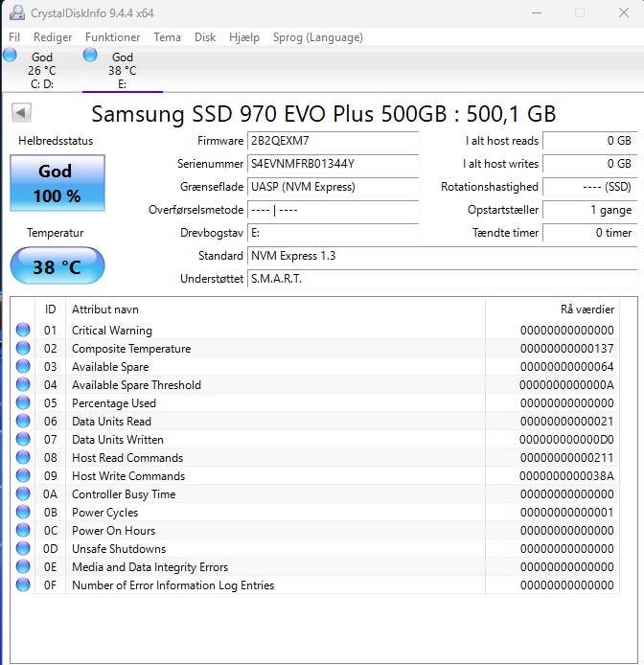This screenshot has width=644, height=665.
Task: Switch to the E: drive tab
Action: pyautogui.click(x=122, y=71)
